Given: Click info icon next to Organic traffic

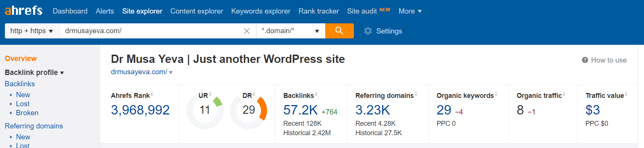Looking at the screenshot, I should [x=564, y=94].
